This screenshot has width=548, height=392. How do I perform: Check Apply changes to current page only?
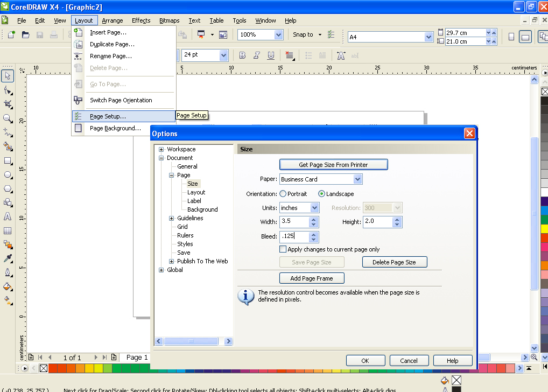(x=283, y=249)
